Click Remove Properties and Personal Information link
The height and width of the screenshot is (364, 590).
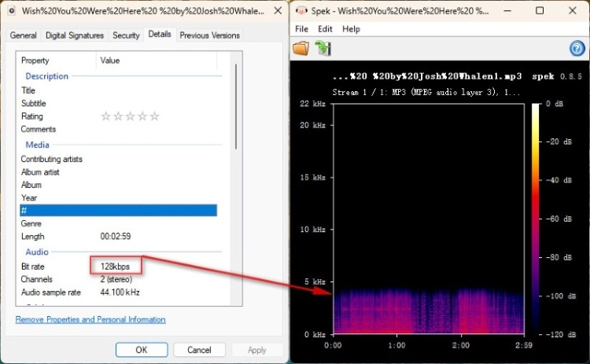pyautogui.click(x=90, y=319)
